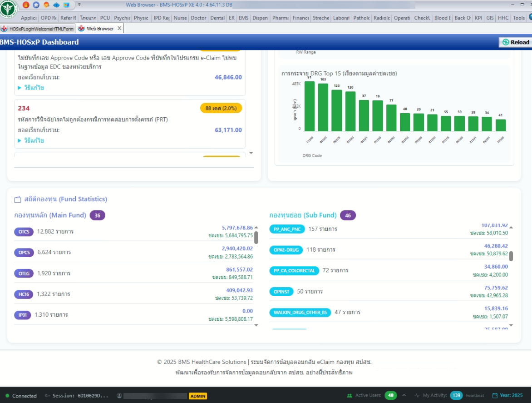
Task: Click the calendar Year: 2025 indicator
Action: pyautogui.click(x=507, y=395)
